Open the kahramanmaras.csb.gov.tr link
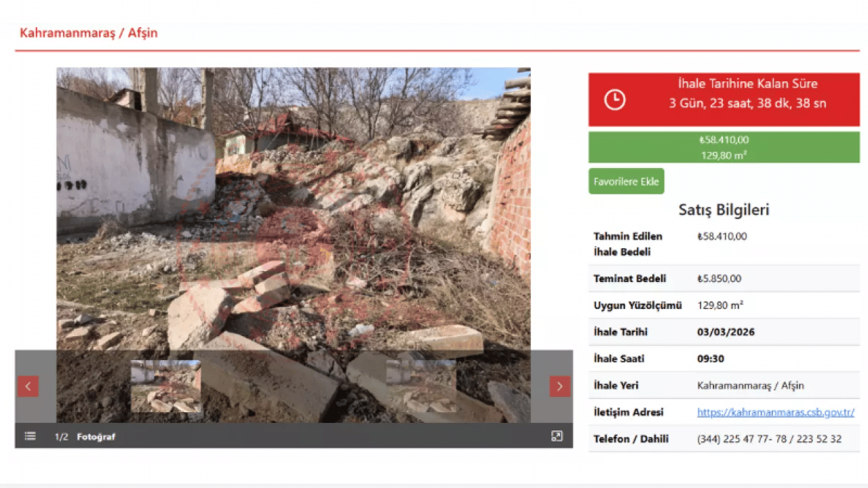This screenshot has width=868, height=488. click(775, 412)
